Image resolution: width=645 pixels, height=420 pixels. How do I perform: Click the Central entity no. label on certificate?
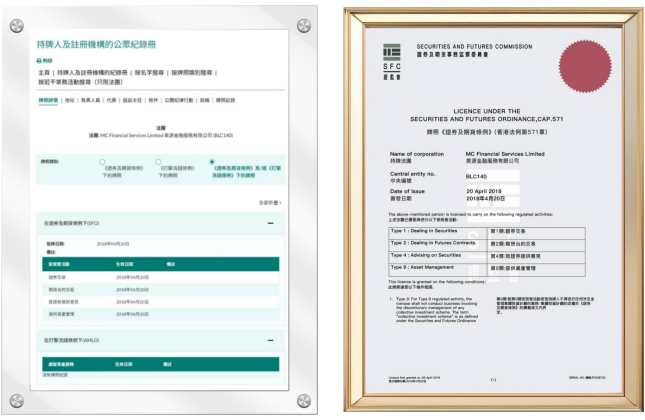pos(413,174)
